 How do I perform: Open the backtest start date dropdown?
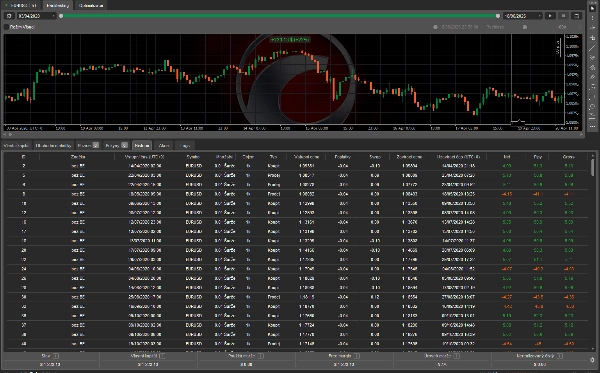pos(36,16)
